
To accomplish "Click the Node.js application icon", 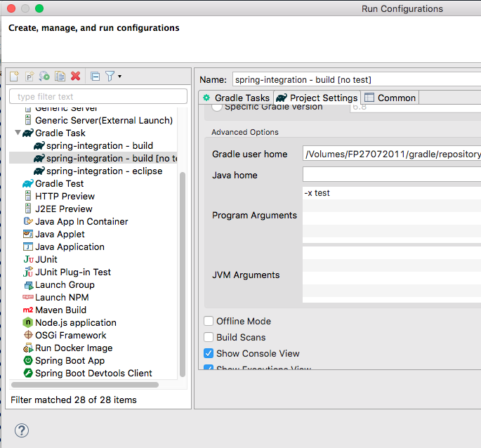I will coord(28,322).
